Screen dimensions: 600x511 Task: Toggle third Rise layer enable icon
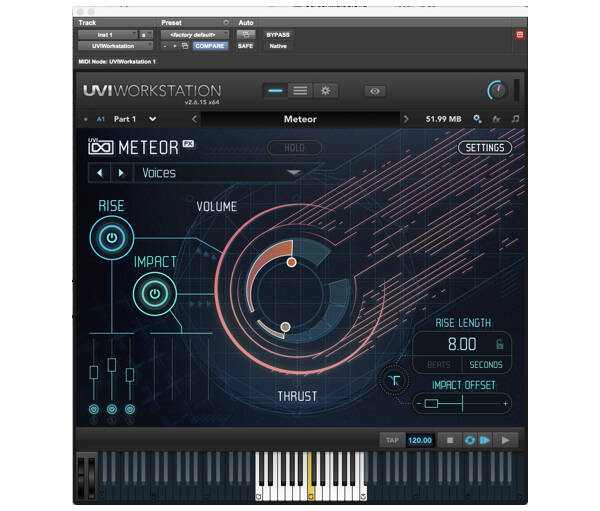(x=130, y=409)
